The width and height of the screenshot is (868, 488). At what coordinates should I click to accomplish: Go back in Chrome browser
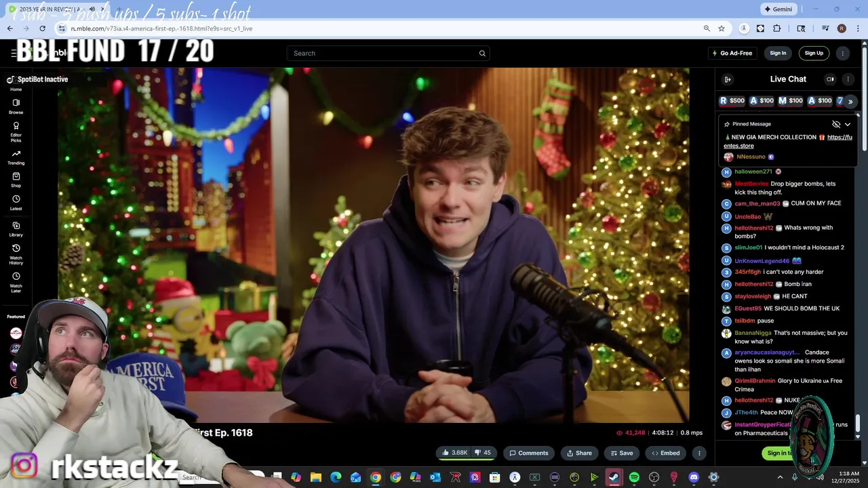tap(9, 28)
